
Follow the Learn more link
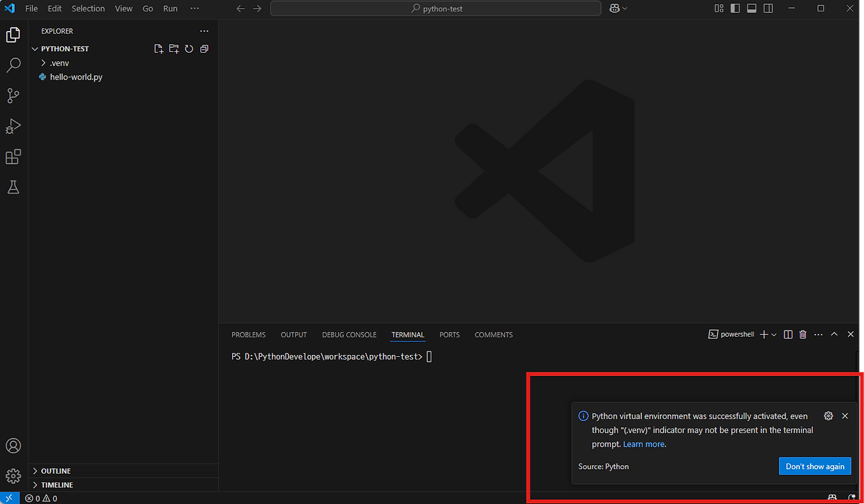644,444
